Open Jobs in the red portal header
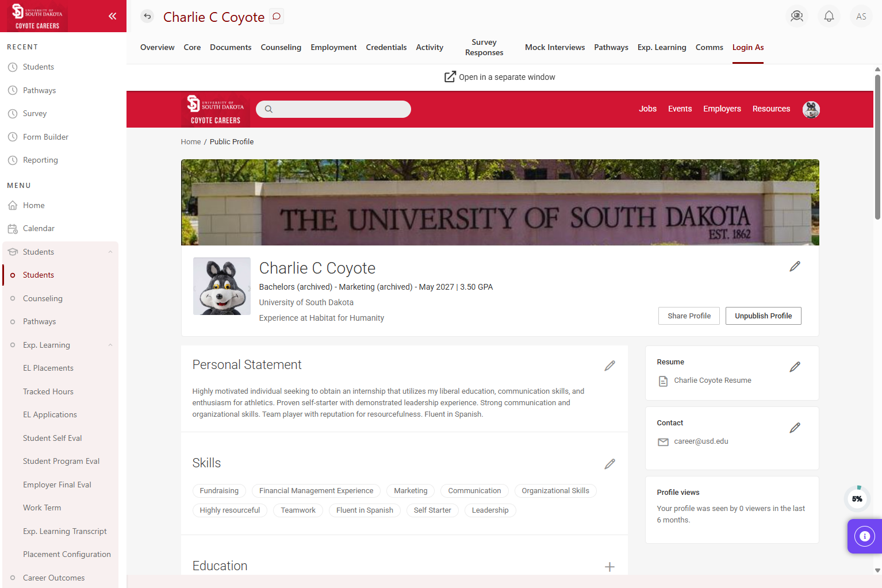Screen dimensions: 882x588 click(x=647, y=109)
